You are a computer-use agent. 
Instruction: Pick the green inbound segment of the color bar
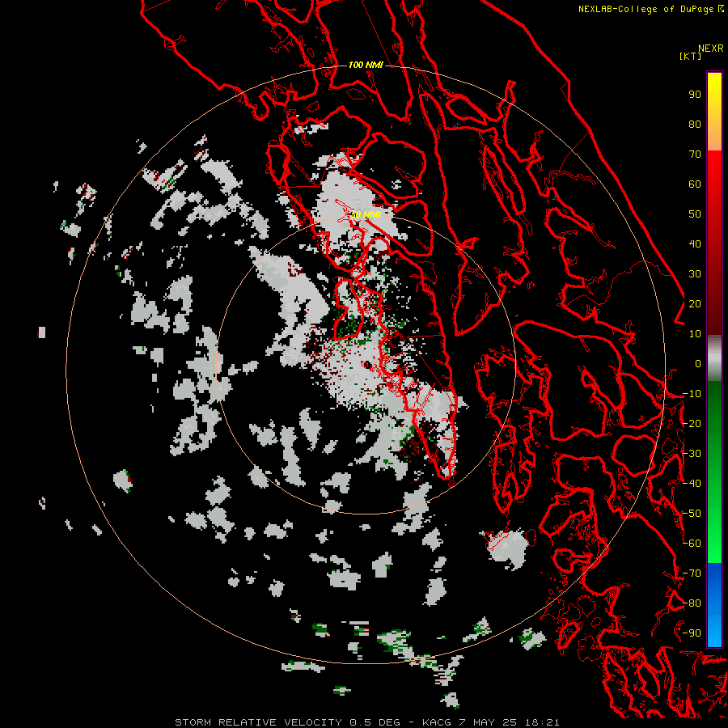click(x=714, y=472)
